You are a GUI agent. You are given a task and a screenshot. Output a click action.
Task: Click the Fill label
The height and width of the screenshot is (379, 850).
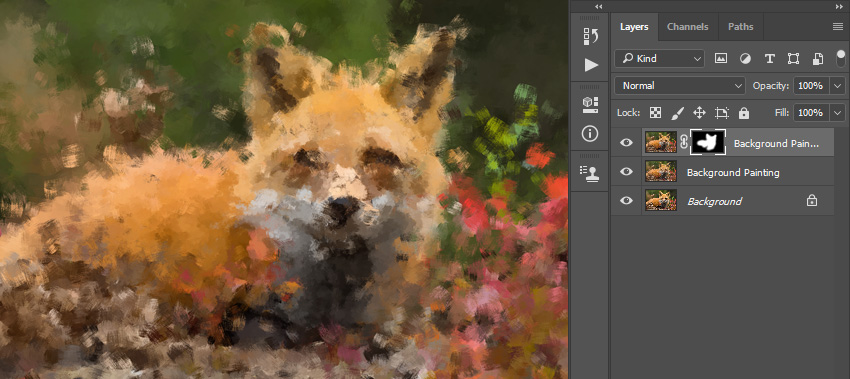782,113
